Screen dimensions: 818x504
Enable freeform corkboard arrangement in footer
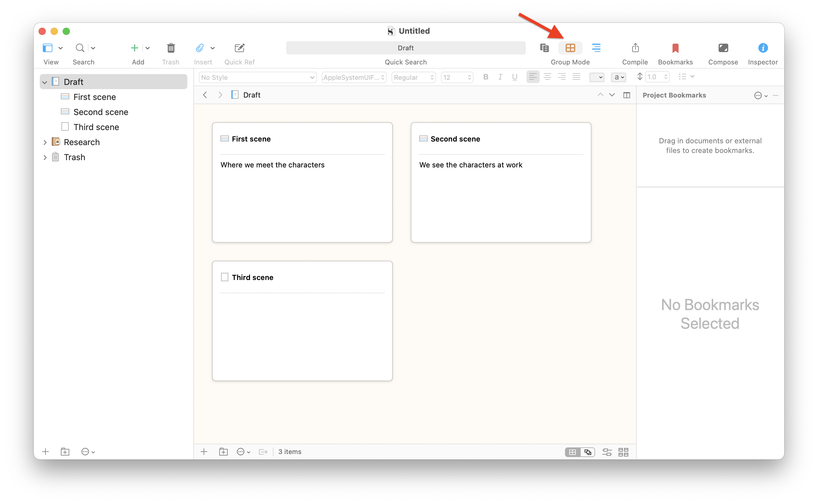click(x=588, y=452)
